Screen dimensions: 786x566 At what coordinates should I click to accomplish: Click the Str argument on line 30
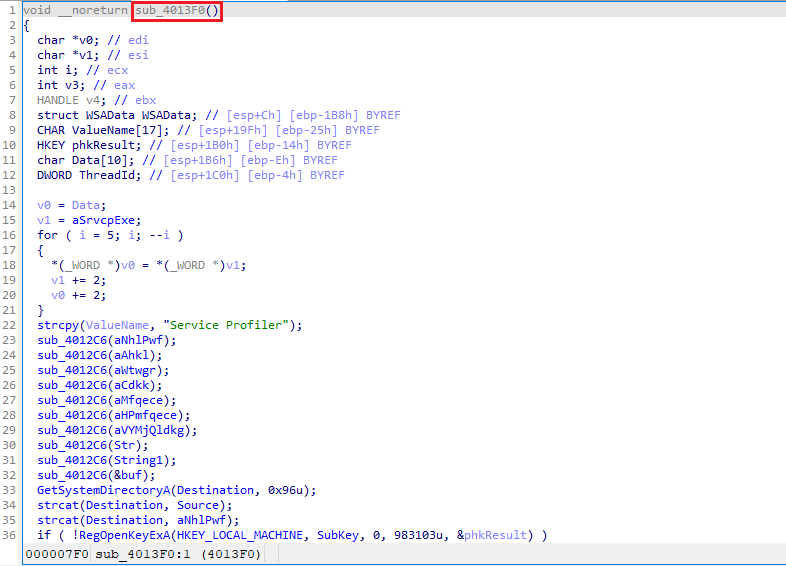[x=124, y=445]
